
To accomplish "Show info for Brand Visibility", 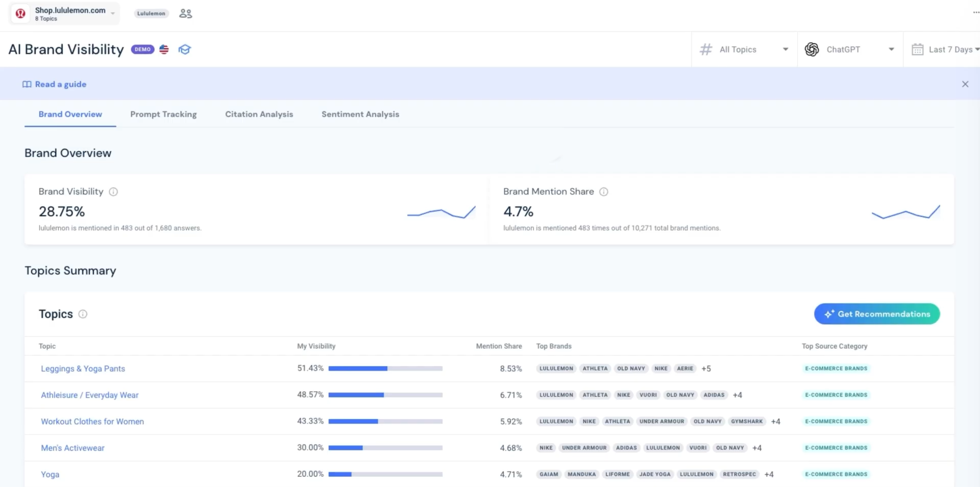I will tap(113, 192).
